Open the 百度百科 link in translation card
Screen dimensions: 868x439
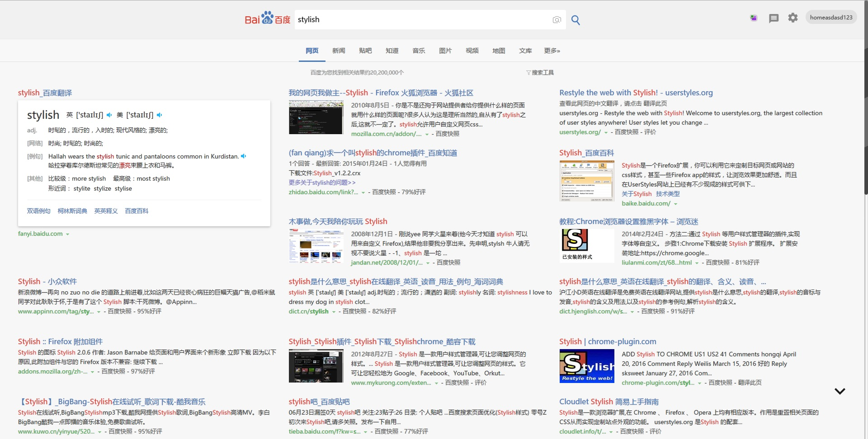coord(137,211)
